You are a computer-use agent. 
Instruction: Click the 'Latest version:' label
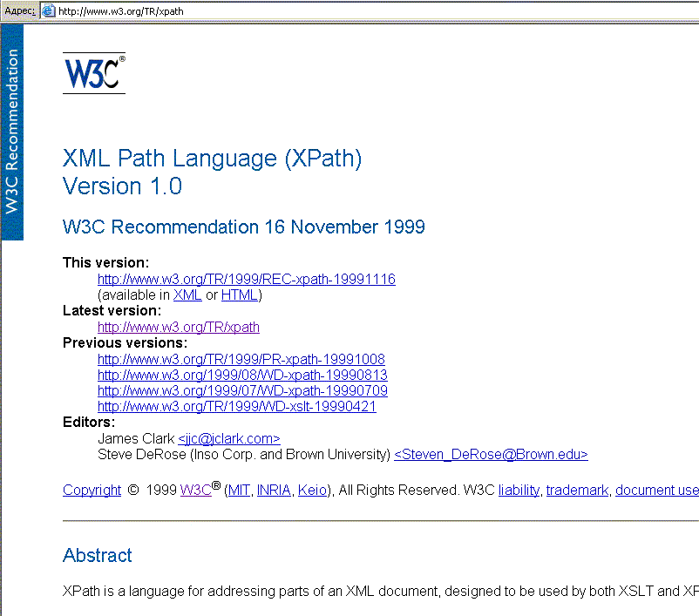click(112, 311)
